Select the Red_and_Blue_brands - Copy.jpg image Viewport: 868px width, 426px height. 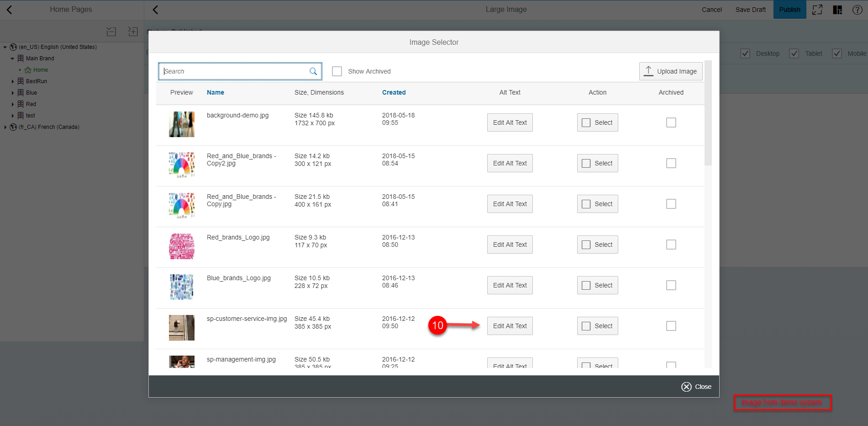tap(598, 204)
